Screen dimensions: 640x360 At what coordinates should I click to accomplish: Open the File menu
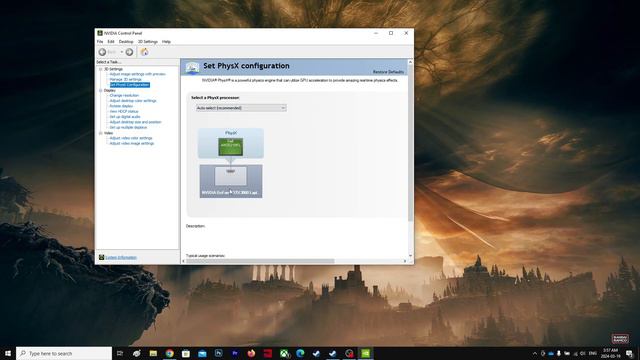click(100, 42)
